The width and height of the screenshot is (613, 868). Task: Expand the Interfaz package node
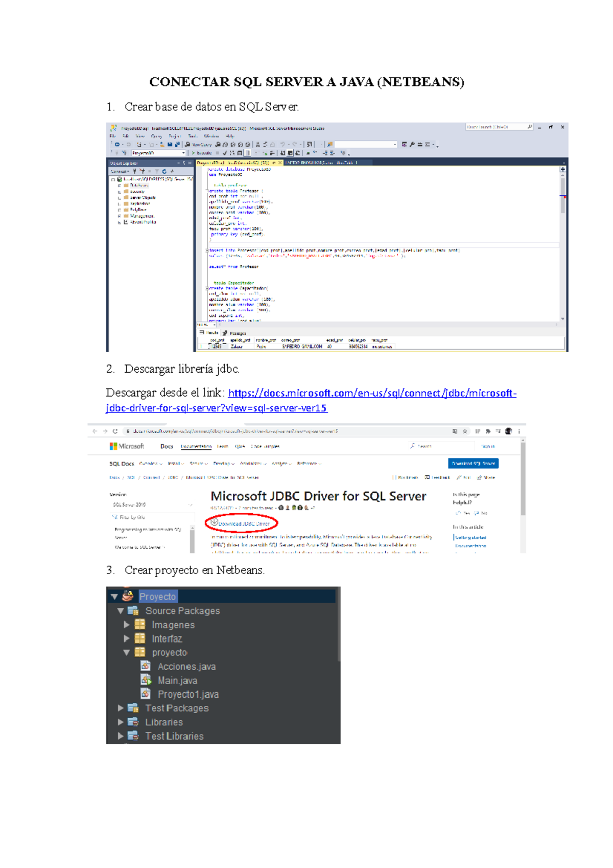[127, 638]
